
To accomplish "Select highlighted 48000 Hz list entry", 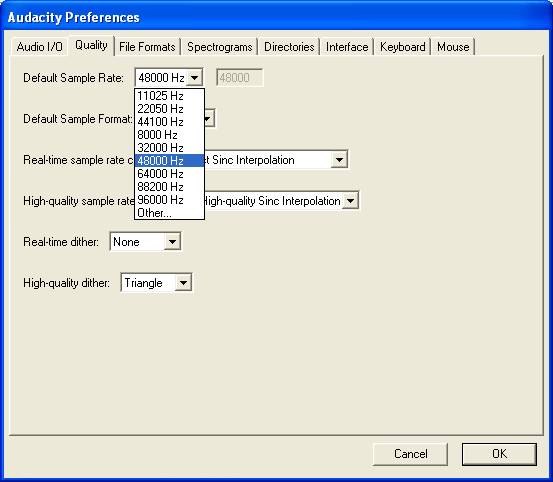I will pyautogui.click(x=169, y=161).
